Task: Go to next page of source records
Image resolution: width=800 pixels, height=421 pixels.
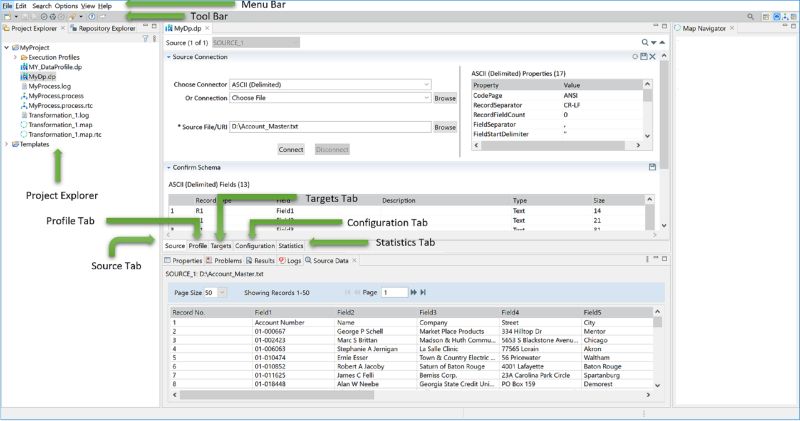Action: pyautogui.click(x=414, y=292)
